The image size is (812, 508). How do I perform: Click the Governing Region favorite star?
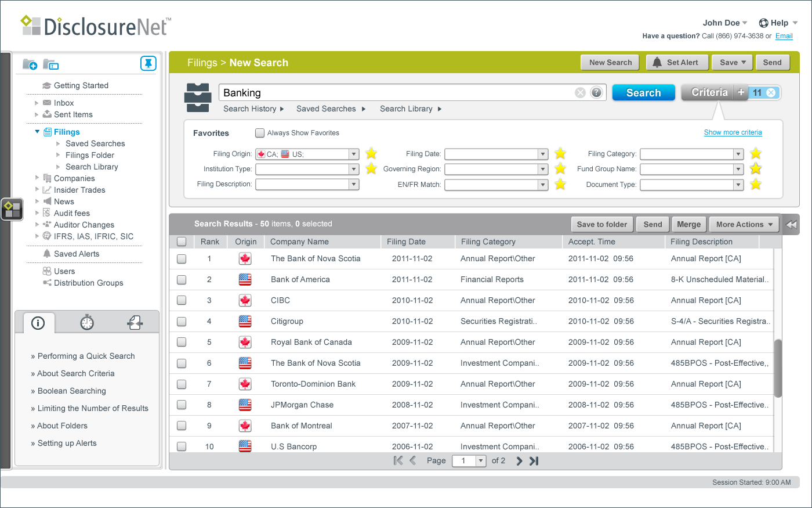pos(560,169)
